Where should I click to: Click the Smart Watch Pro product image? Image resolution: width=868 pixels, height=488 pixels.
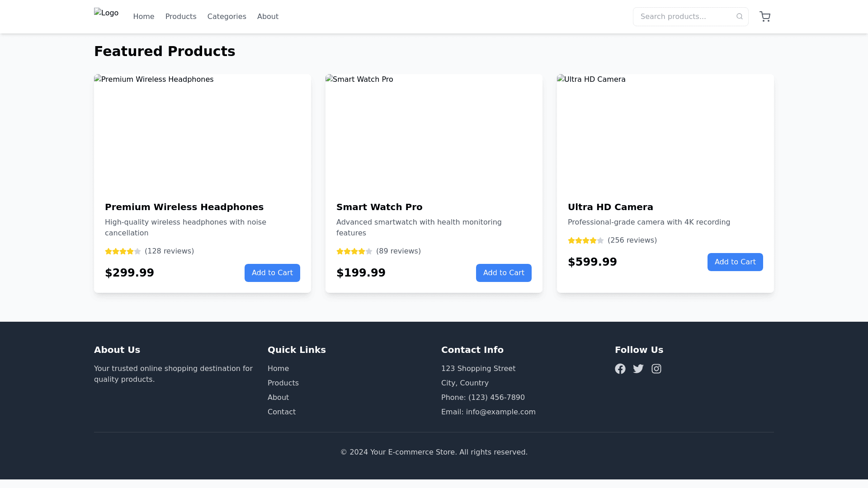tap(434, 132)
